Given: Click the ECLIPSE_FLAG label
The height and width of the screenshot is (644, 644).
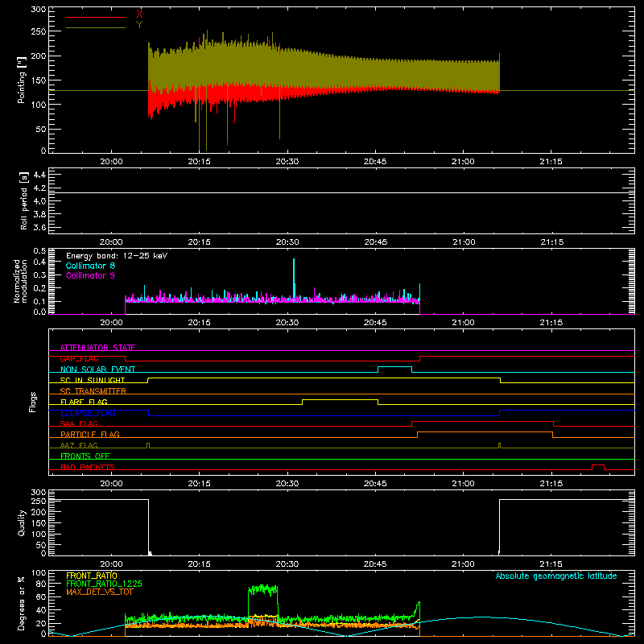Looking at the screenshot, I should pos(88,413).
